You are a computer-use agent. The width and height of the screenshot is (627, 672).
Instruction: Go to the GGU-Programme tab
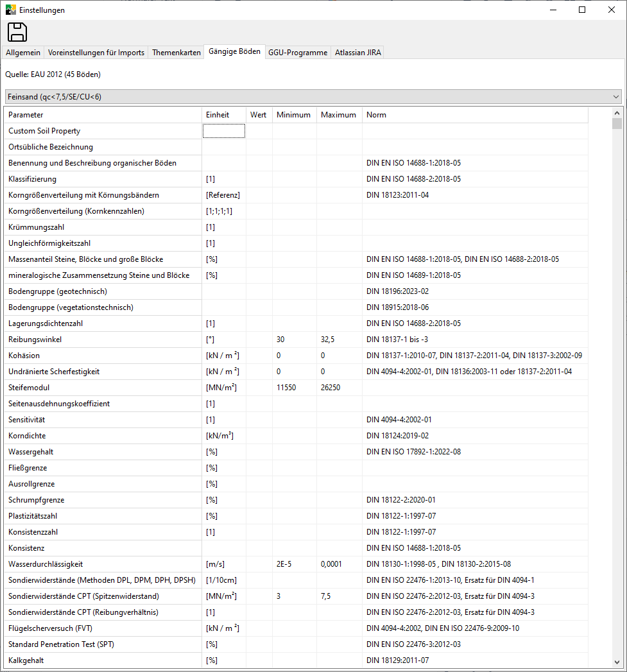tap(297, 53)
